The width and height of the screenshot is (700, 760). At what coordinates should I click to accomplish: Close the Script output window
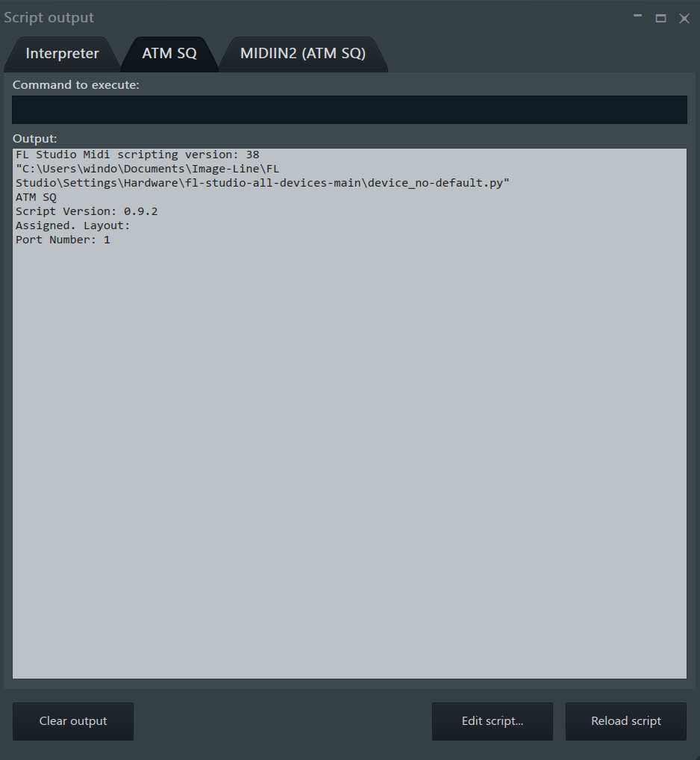(x=684, y=18)
